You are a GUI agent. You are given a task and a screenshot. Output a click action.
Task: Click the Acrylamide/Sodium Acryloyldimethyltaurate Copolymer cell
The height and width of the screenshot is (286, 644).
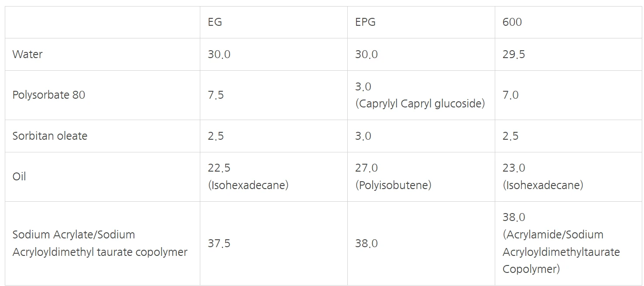point(568,243)
